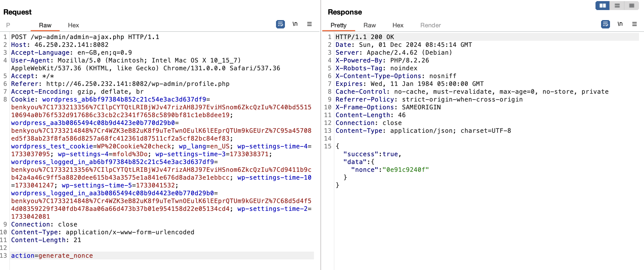This screenshot has height=270, width=644.
Task: Click the Connection: close request header
Action: (44, 224)
